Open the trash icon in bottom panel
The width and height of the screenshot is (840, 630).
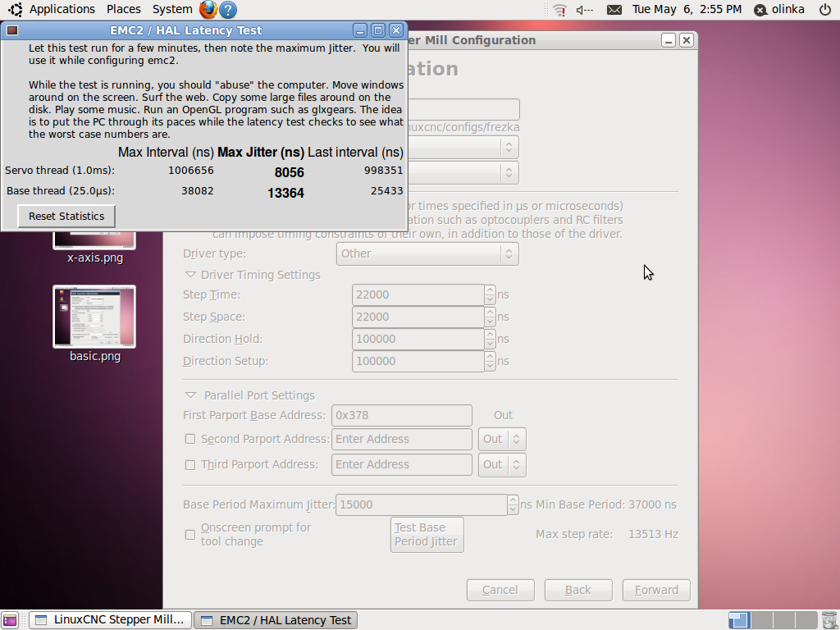[x=829, y=620]
